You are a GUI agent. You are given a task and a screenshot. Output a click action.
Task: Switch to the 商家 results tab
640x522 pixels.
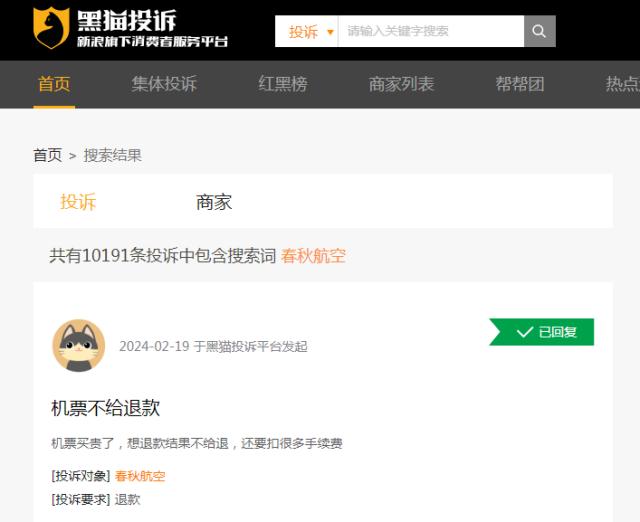[x=214, y=202]
